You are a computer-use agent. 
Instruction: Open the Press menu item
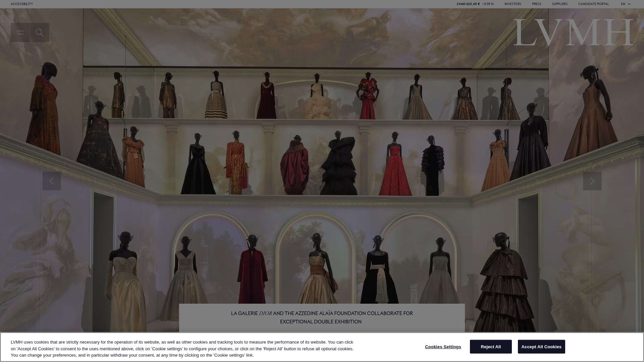[x=536, y=4]
